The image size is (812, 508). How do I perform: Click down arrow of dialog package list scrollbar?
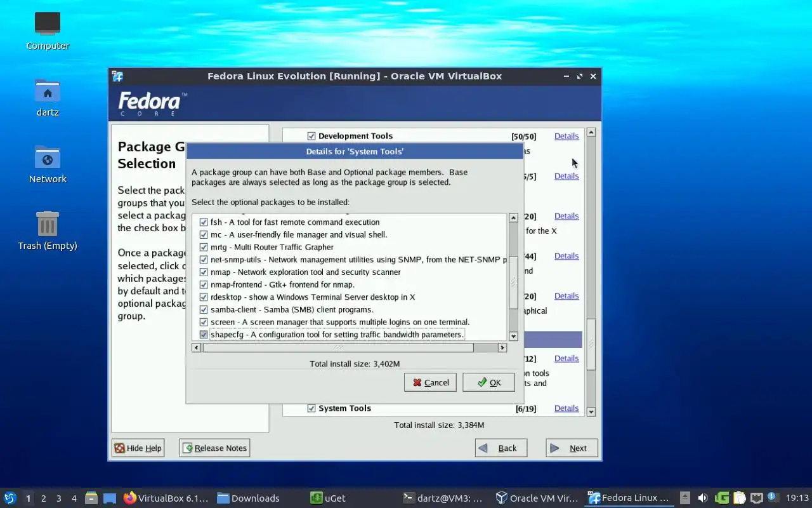[x=514, y=337]
